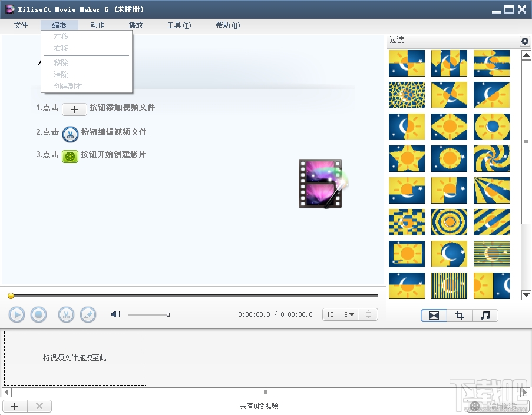
Task: Click the gear icon on the 过渡 panel header
Action: tap(524, 41)
